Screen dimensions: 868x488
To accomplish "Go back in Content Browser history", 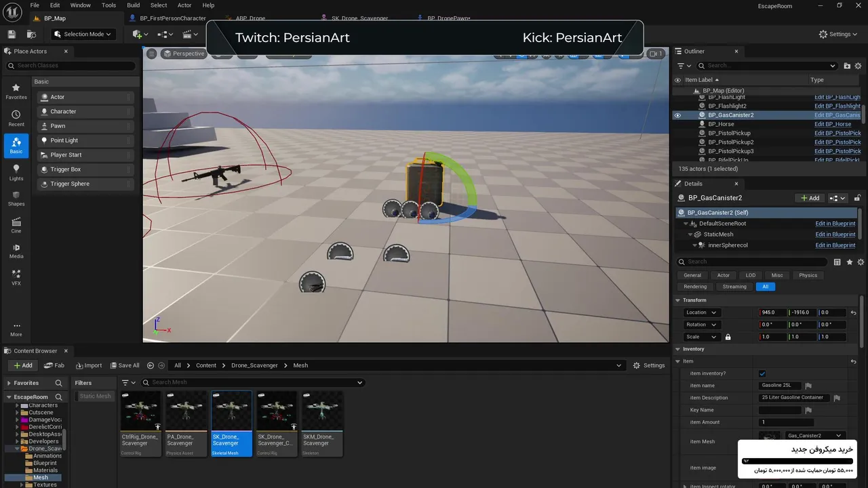I will (151, 365).
